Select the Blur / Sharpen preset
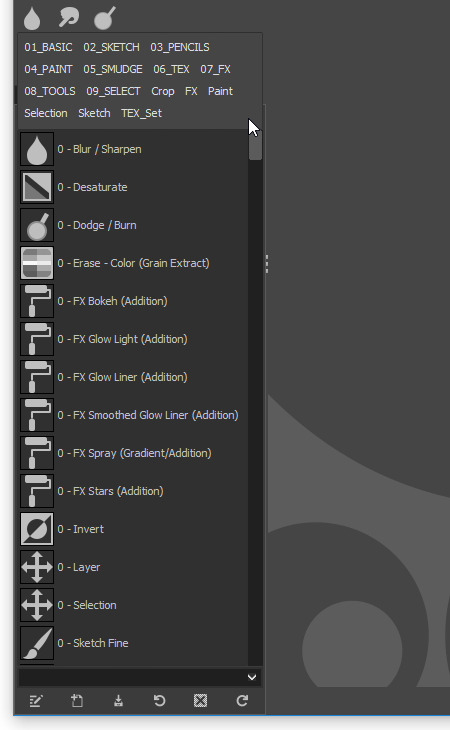 (134, 149)
